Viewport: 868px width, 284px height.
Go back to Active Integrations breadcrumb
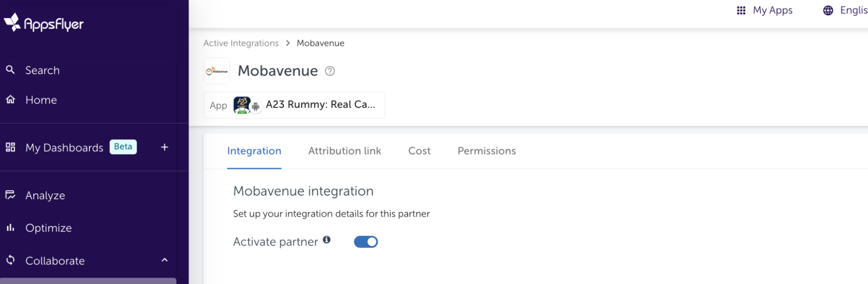(241, 43)
